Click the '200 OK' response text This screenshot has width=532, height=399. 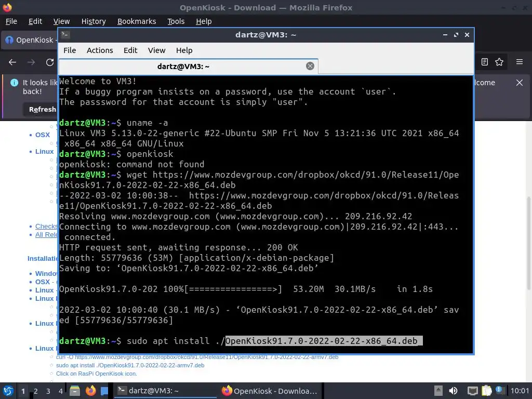pos(282,248)
